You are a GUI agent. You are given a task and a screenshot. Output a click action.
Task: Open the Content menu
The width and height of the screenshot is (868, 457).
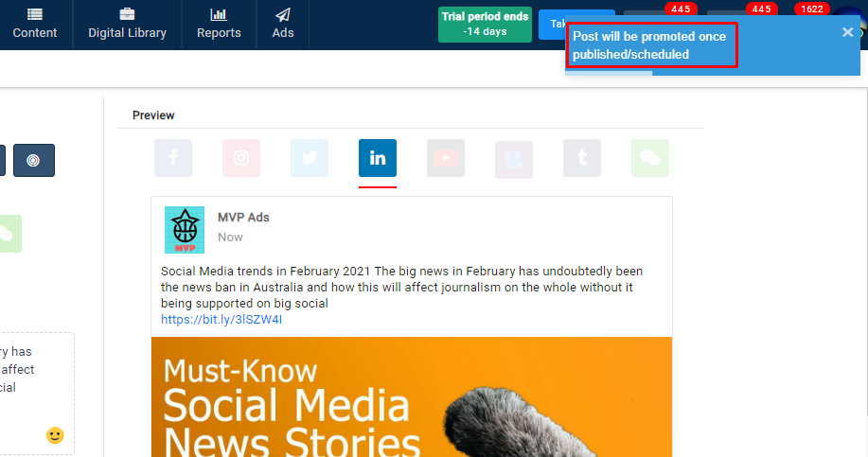click(35, 24)
